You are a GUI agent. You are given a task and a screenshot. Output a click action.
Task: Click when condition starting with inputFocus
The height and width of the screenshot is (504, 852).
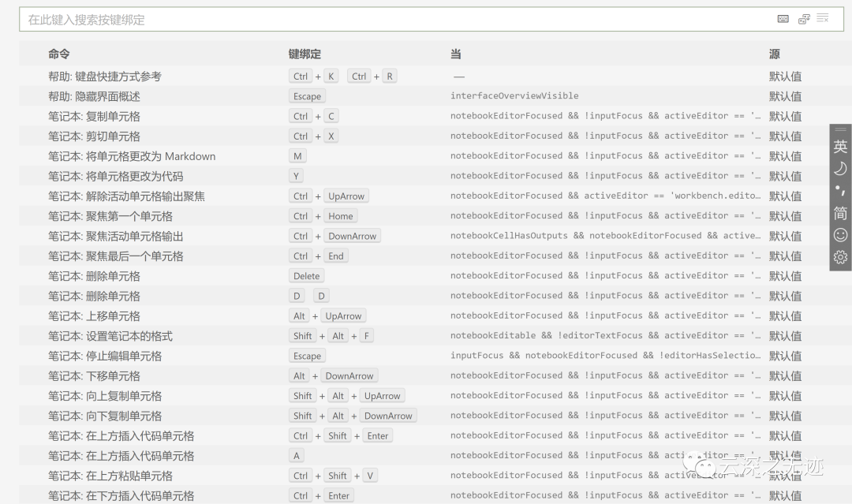(x=605, y=355)
